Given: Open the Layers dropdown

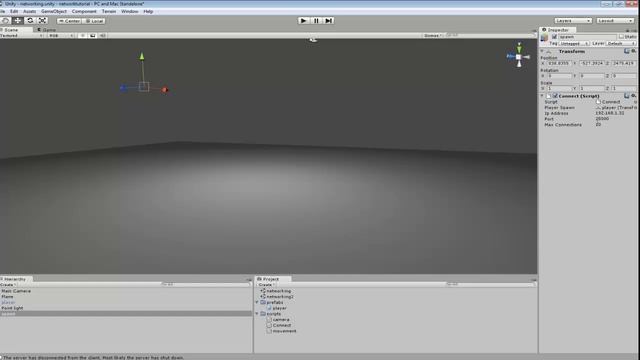Looking at the screenshot, I should tap(573, 20).
